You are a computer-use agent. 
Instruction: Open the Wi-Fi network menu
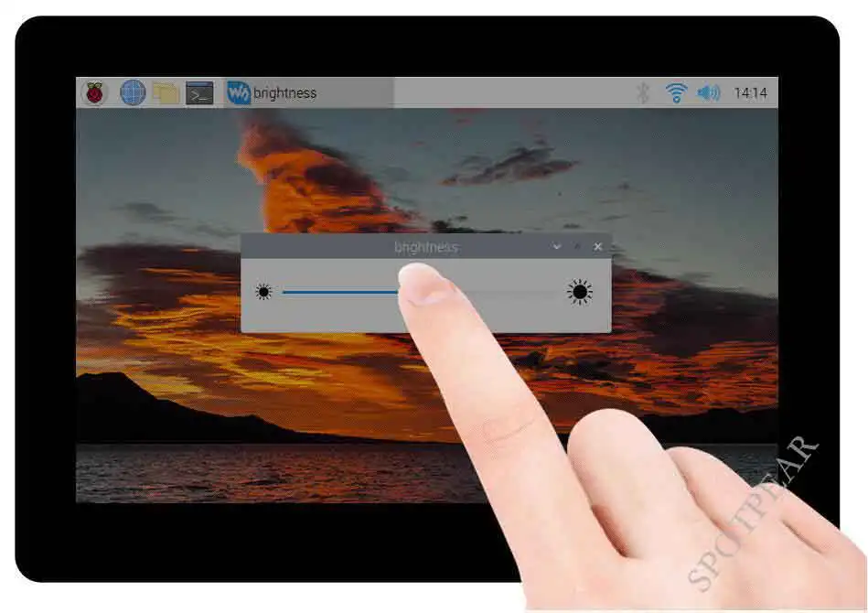click(676, 92)
